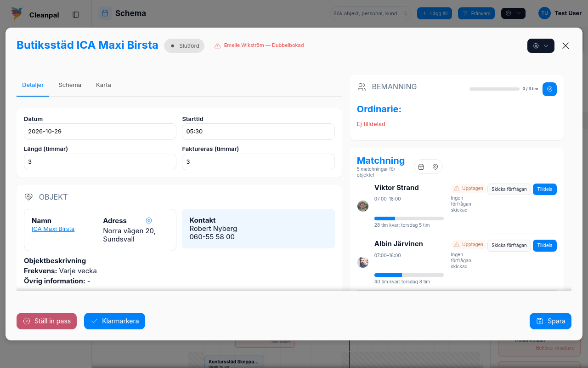This screenshot has height=368, width=588.
Task: Click the location pin icon beside Matchning
Action: 435,167
